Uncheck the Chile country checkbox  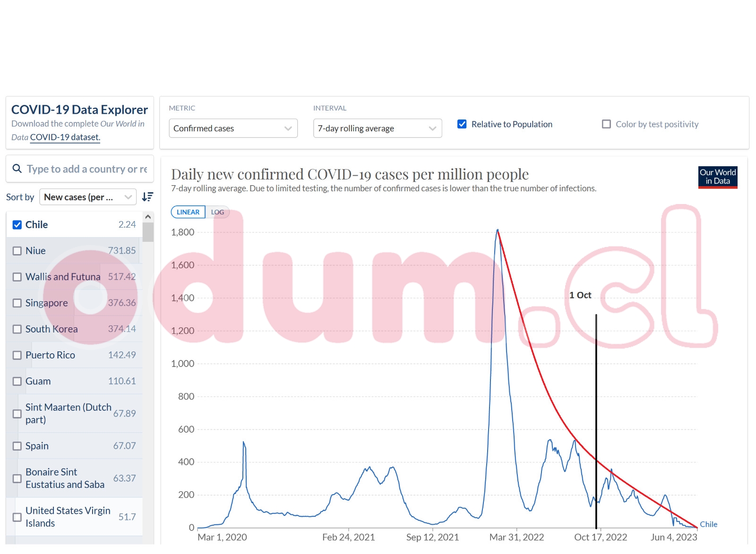(x=17, y=225)
